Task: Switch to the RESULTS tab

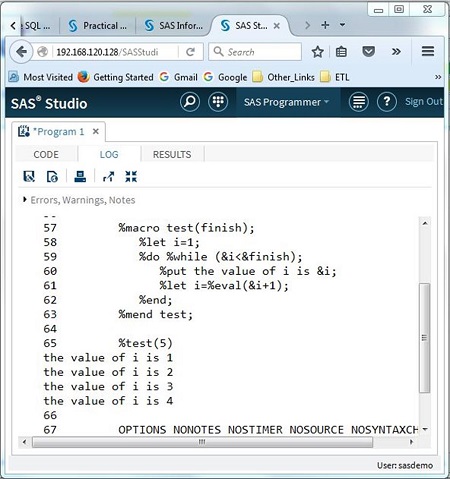Action: tap(172, 154)
